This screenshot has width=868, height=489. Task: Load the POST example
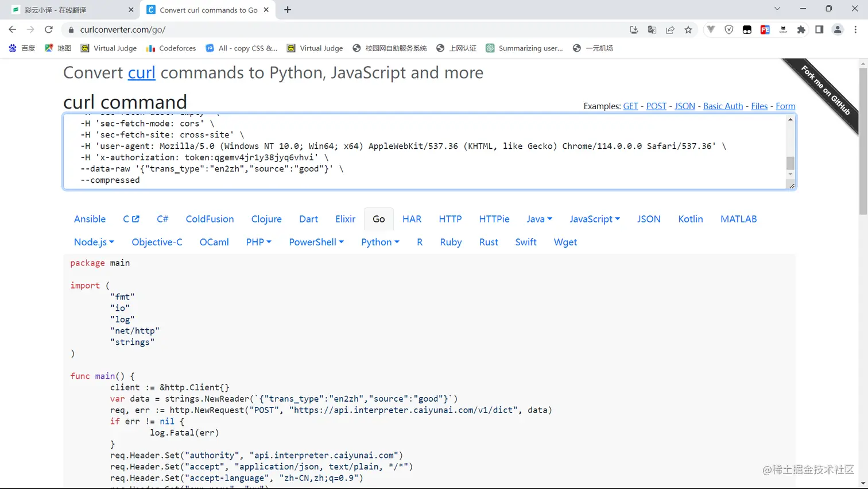point(656,106)
